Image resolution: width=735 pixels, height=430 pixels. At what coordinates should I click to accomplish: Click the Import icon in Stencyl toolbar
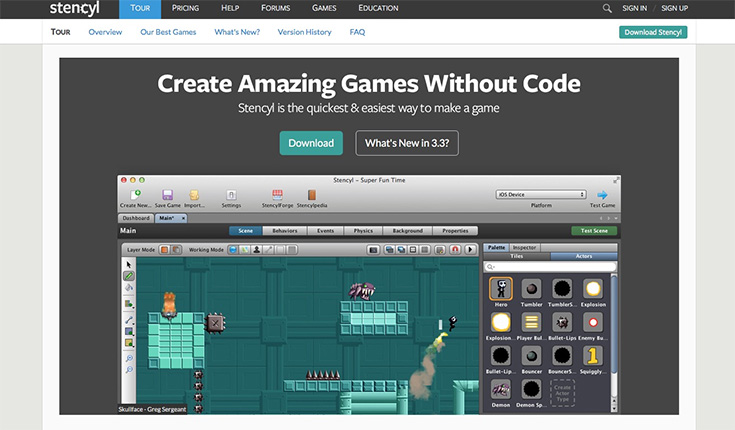click(x=194, y=195)
